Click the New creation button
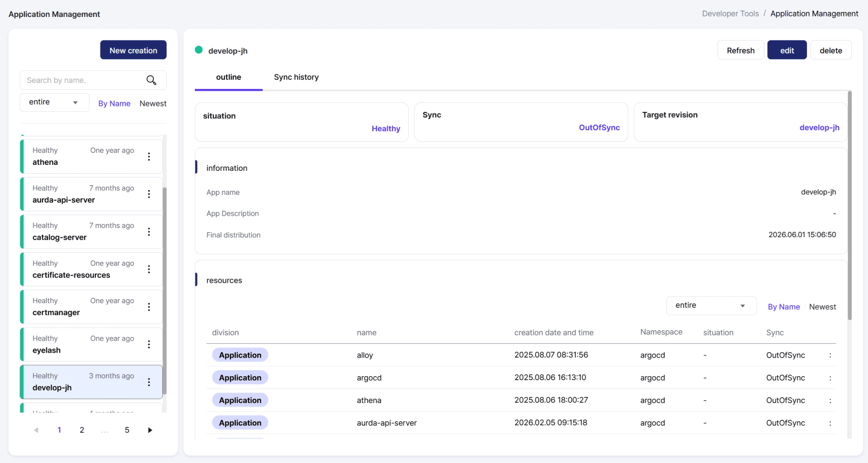This screenshot has height=463, width=868. click(x=133, y=50)
